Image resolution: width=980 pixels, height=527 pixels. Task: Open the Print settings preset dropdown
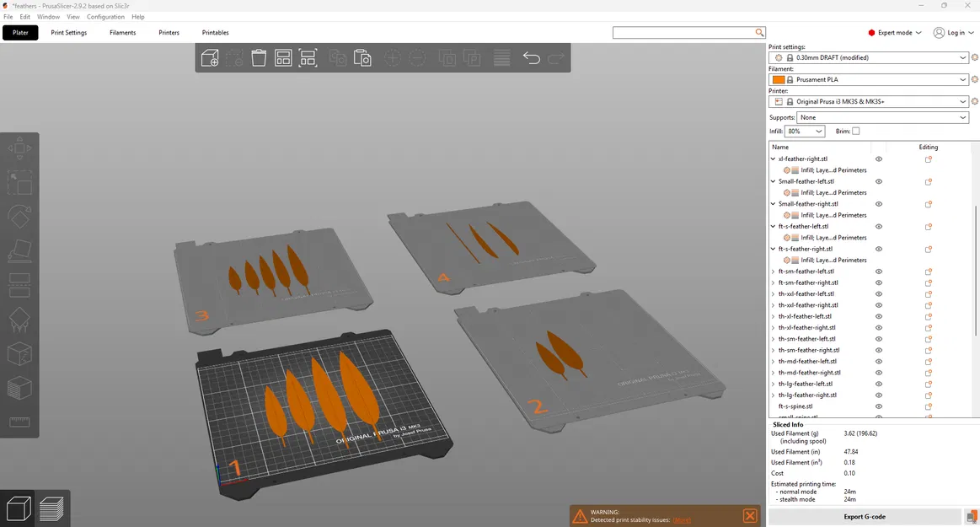click(x=868, y=57)
